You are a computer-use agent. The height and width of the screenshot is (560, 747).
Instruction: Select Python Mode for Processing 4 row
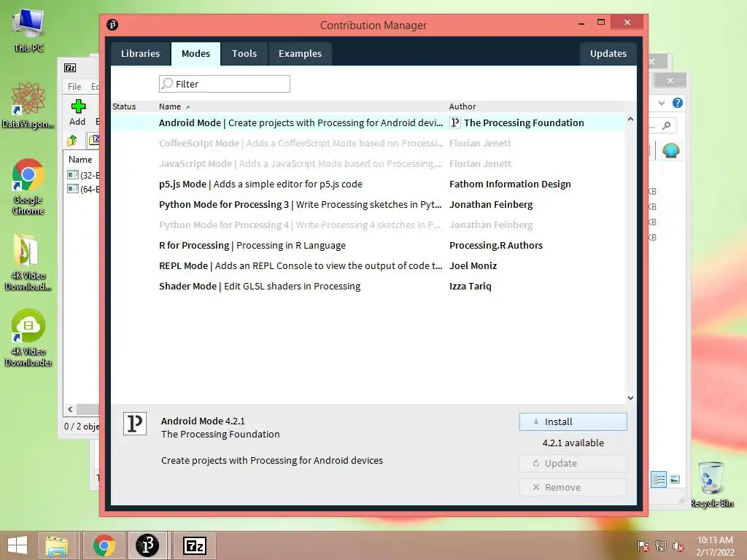point(368,225)
